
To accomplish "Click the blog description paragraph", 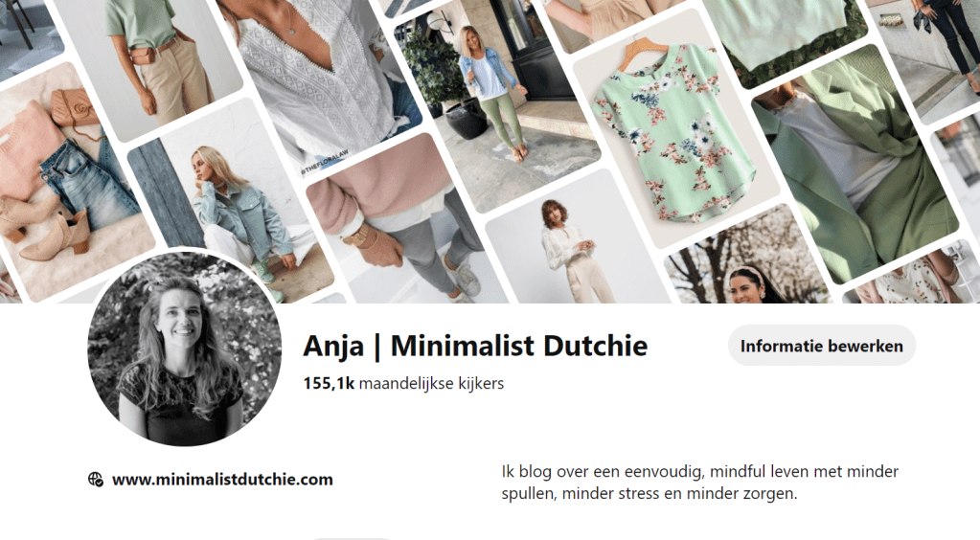I will (700, 482).
